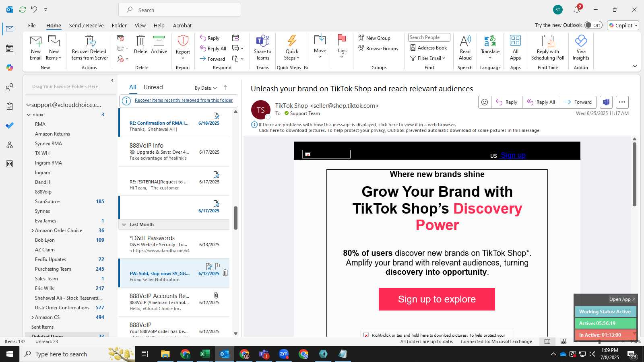644x362 pixels.
Task: Switch to the View tab
Action: [x=140, y=25]
